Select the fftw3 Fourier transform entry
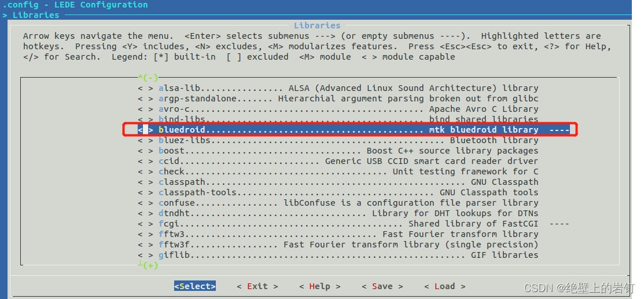The width and height of the screenshot is (644, 299). pos(338,235)
